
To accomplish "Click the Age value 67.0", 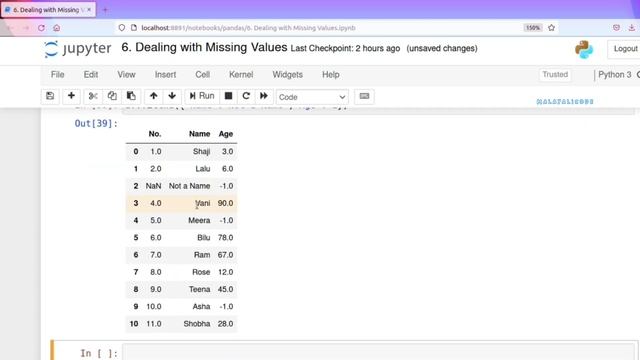I will click(x=225, y=255).
